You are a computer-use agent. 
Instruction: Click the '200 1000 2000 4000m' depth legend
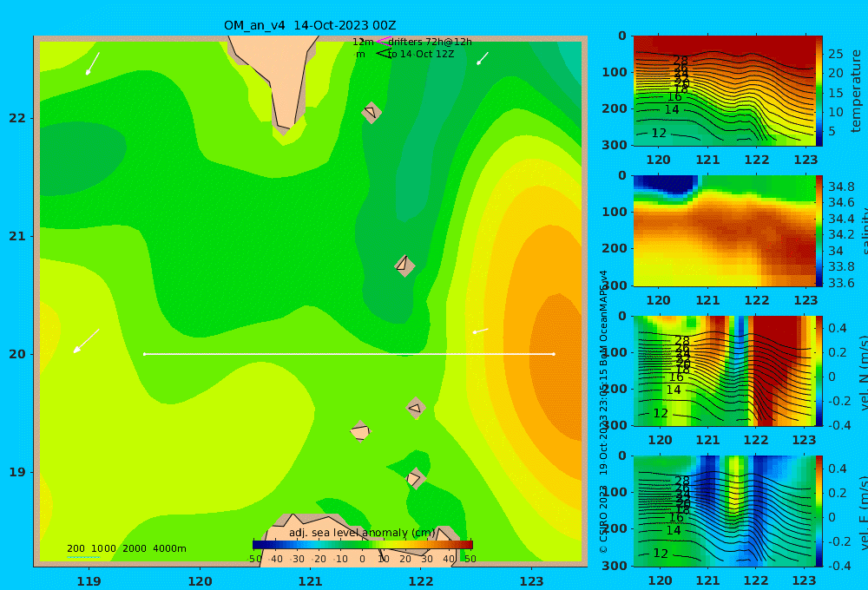coord(127,548)
